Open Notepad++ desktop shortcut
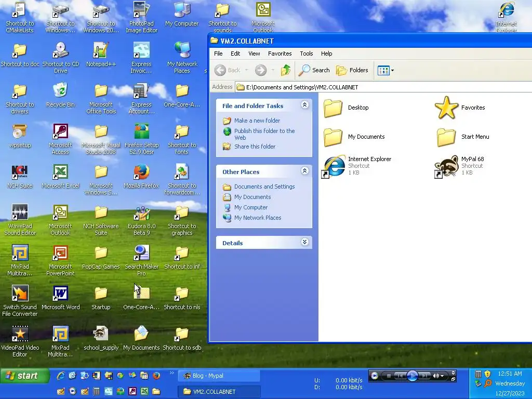This screenshot has height=399, width=532. pos(101,54)
